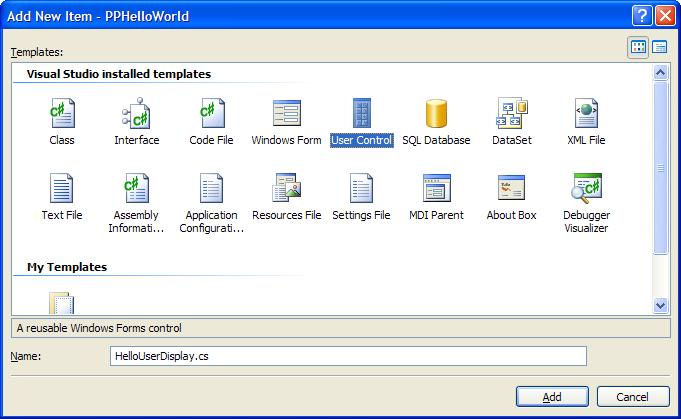
Task: Click the "SQL Database" label text
Action: pyautogui.click(x=436, y=140)
